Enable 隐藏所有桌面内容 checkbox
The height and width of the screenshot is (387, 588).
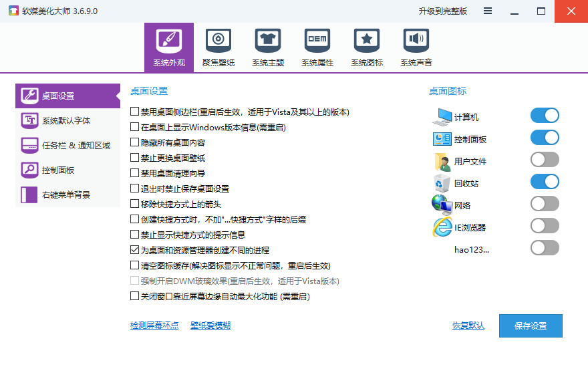[135, 143]
